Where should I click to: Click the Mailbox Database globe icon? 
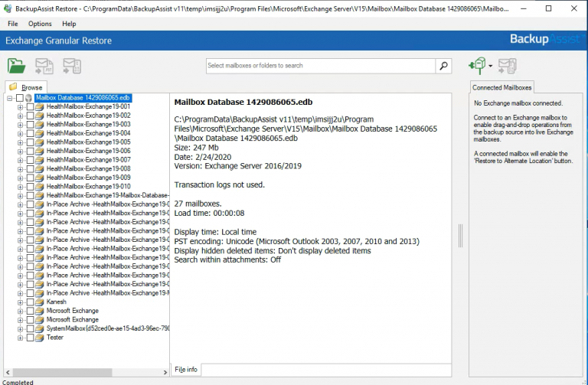point(29,98)
